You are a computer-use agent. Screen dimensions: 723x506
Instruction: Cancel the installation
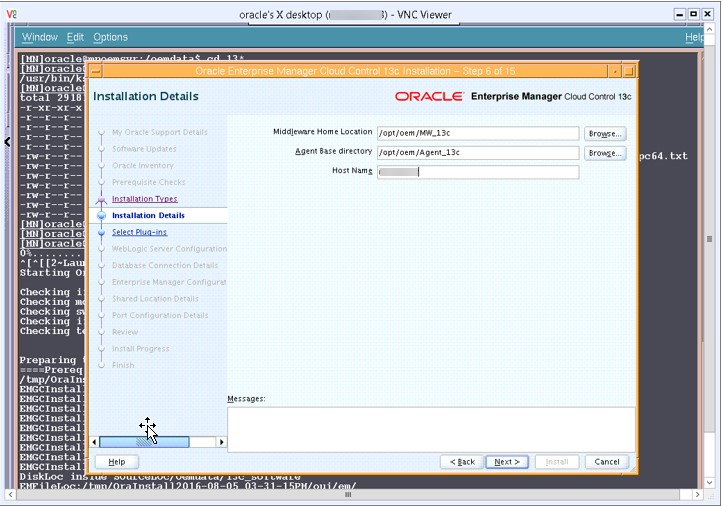coord(607,462)
